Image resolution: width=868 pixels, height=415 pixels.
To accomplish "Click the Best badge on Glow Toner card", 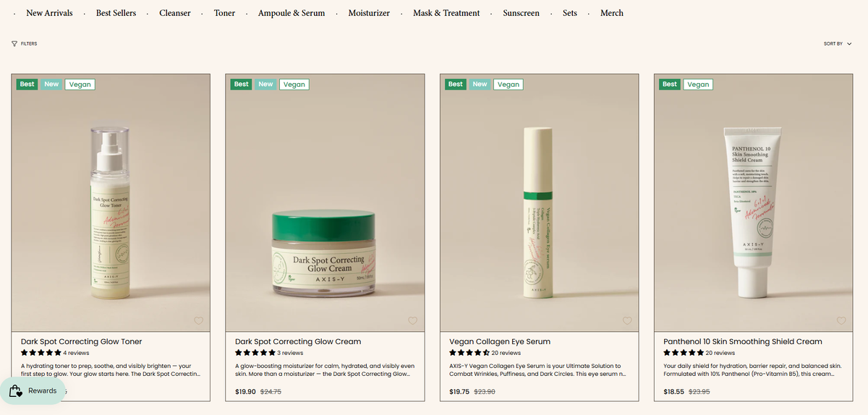I will [x=27, y=84].
